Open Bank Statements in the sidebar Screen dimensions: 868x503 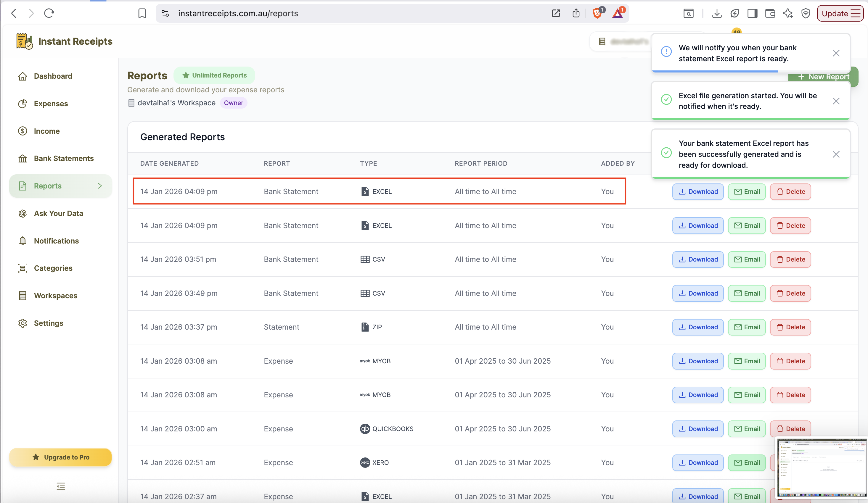tap(61, 158)
